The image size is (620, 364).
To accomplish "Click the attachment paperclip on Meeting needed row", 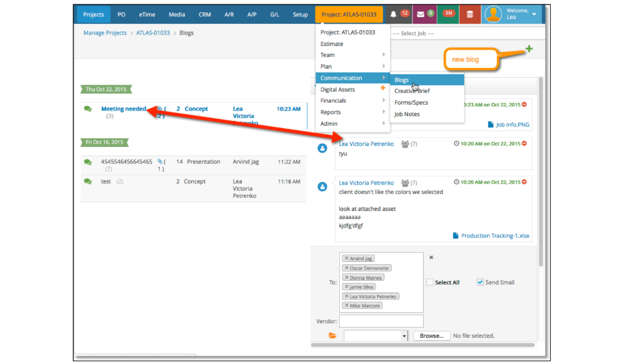I will pos(160,109).
